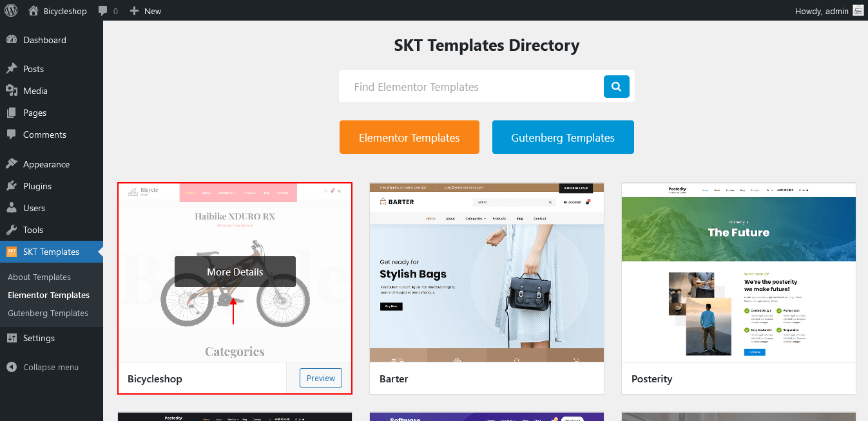Screen dimensions: 868x421
Task: Open the Barter template thumbnail
Action: coord(487,272)
